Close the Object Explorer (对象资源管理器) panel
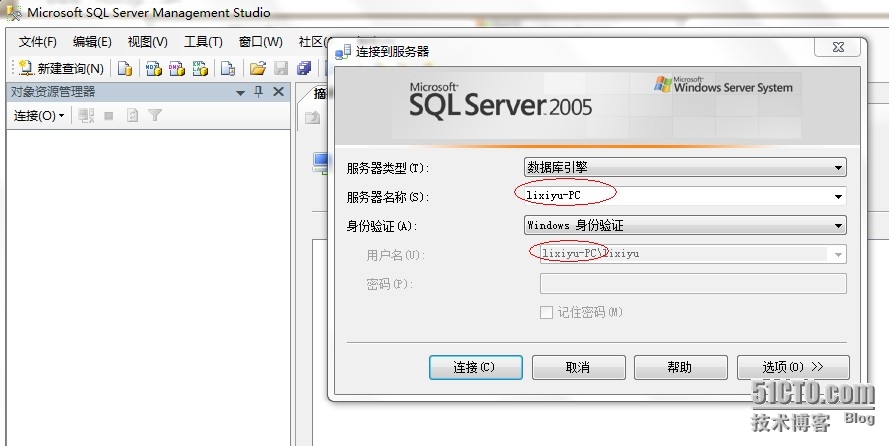Screen dimensions: 889x446 pos(278,92)
